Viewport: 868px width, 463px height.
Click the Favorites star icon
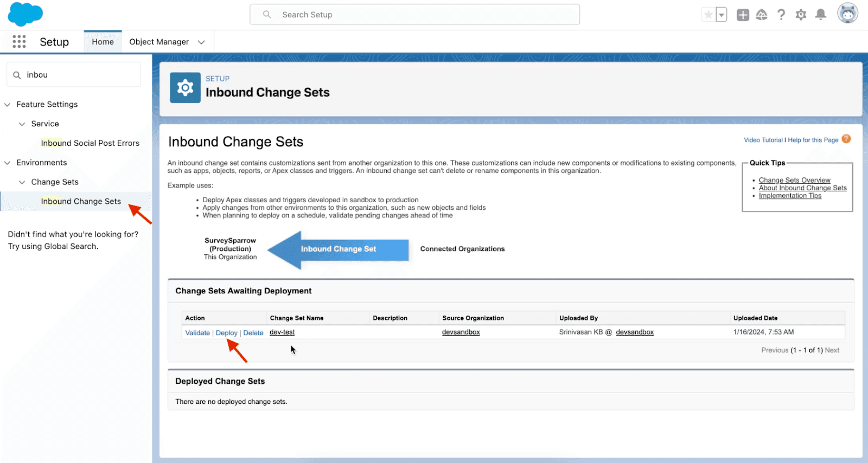point(708,15)
